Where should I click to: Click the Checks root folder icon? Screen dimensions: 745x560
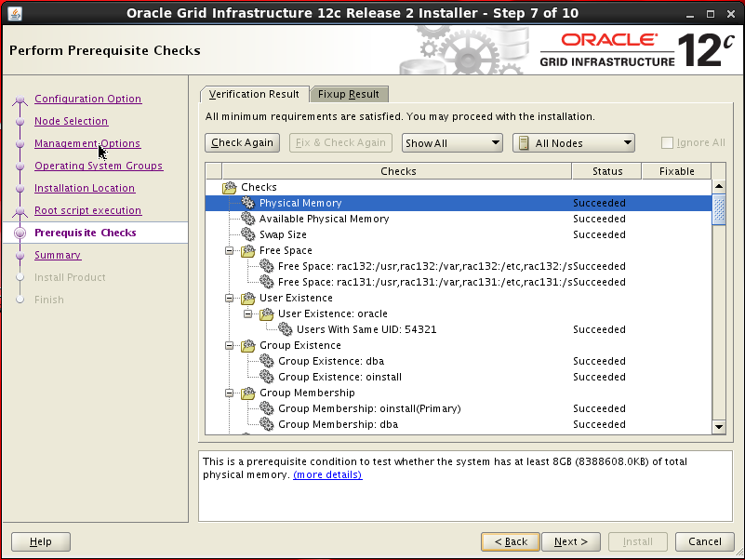point(230,187)
